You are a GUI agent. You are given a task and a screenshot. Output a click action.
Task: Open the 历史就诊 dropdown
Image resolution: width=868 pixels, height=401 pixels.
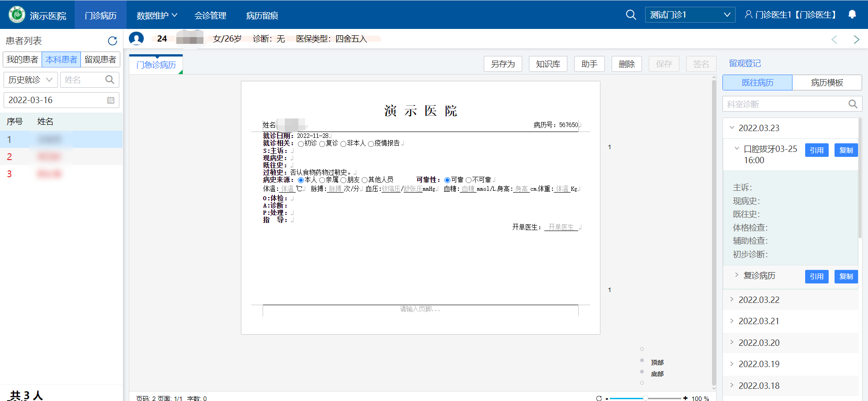[30, 80]
